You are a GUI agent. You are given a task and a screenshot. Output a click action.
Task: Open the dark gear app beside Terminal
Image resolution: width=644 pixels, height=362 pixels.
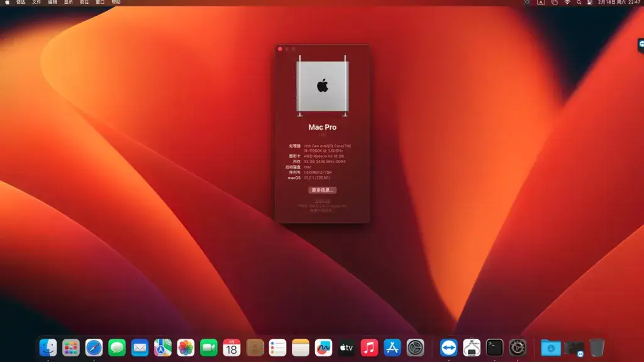point(518,348)
